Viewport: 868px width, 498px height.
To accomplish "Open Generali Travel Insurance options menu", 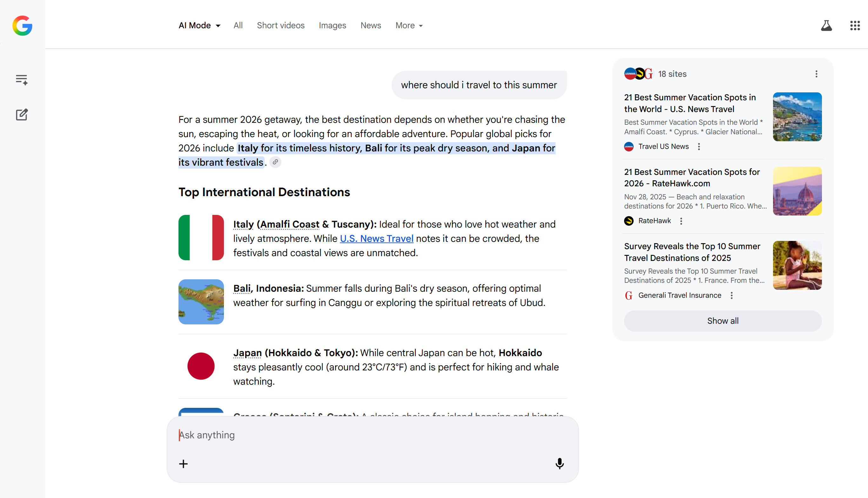I will click(731, 295).
